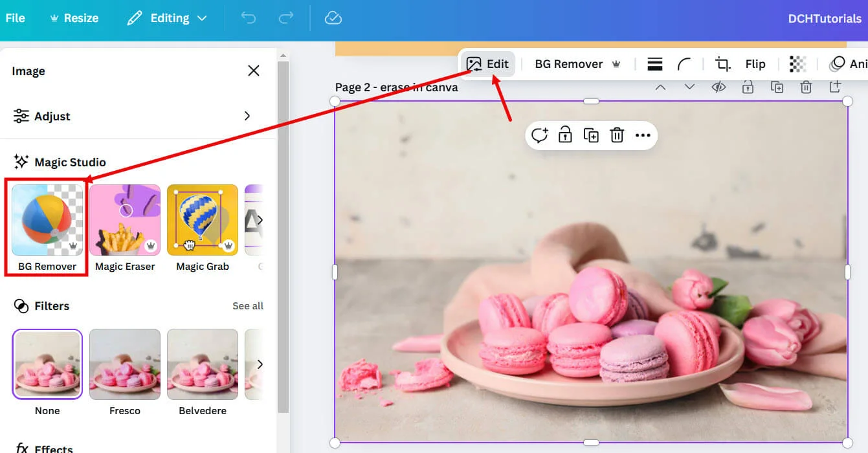The image size is (868, 453).
Task: Open the border style lines icon
Action: point(655,63)
